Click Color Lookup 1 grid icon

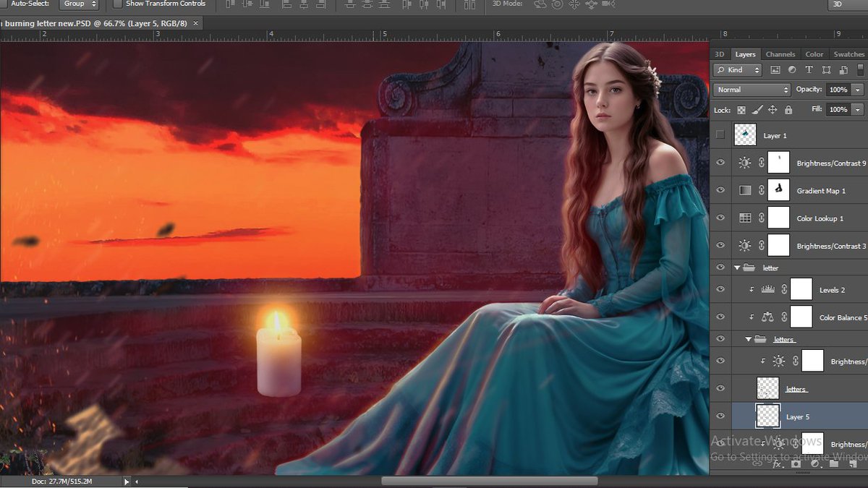[745, 218]
